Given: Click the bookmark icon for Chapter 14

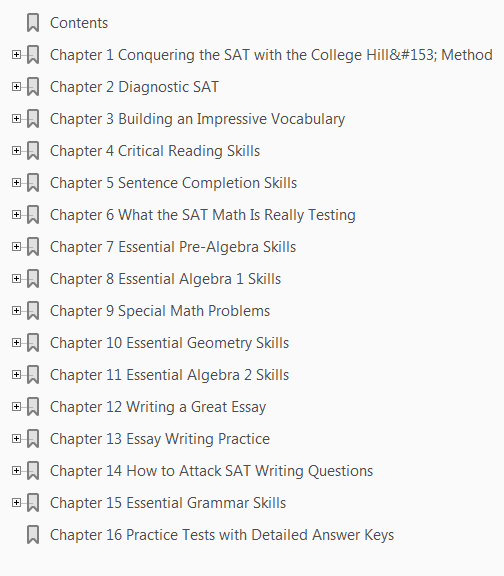Looking at the screenshot, I should point(33,471).
